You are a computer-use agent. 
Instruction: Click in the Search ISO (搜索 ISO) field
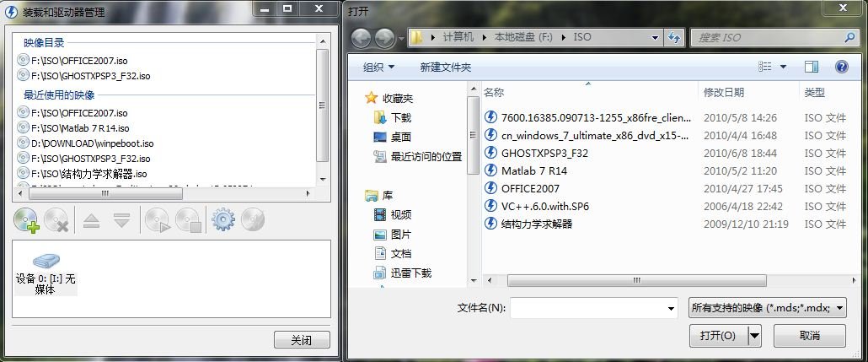click(766, 38)
